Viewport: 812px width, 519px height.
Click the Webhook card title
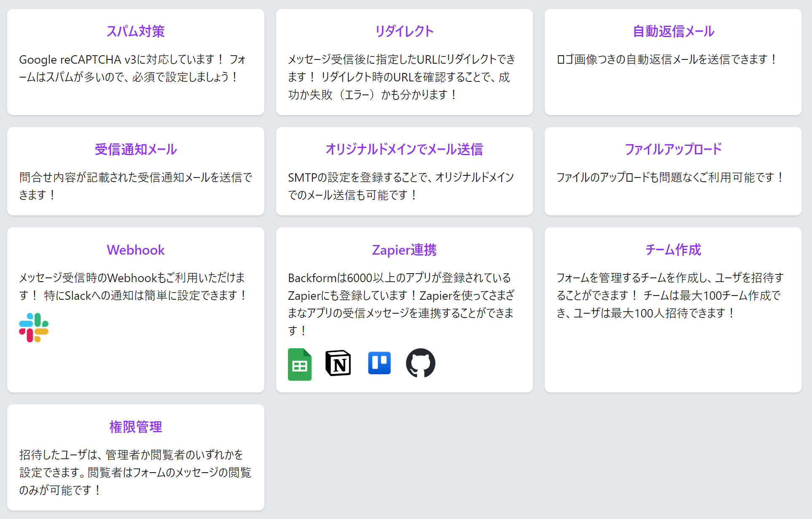(x=135, y=250)
